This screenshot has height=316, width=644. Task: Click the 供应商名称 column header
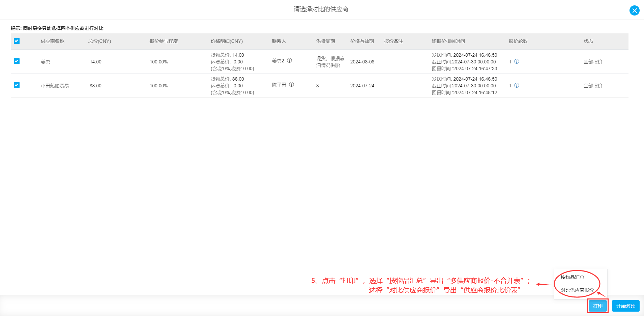click(x=53, y=41)
